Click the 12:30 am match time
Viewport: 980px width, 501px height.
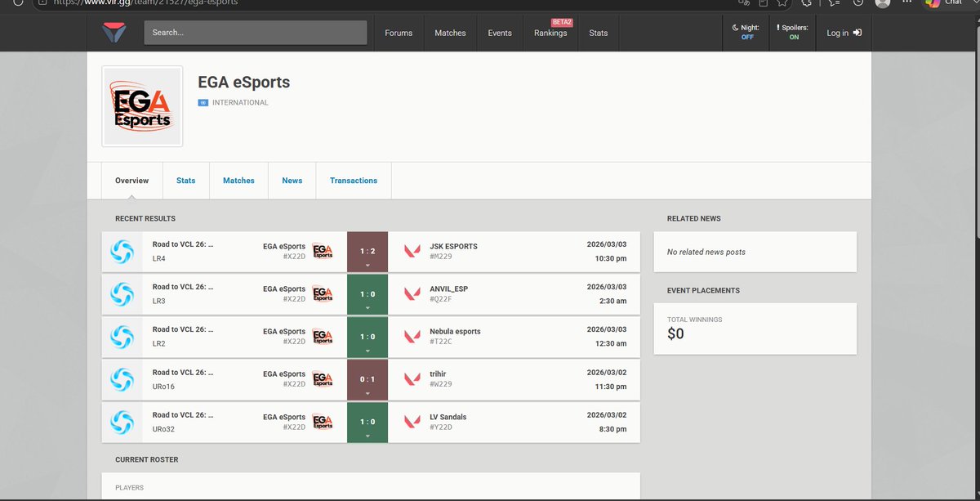point(611,344)
